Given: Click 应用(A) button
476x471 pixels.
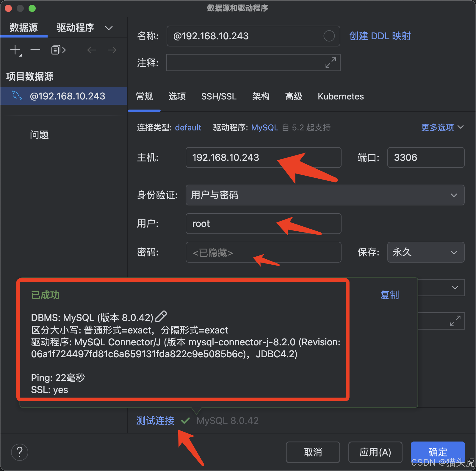Looking at the screenshot, I should 375,452.
